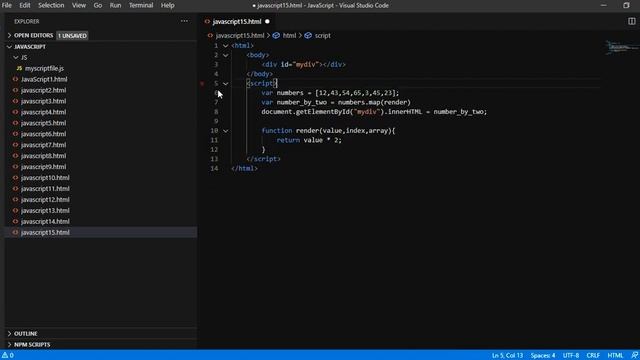This screenshot has height=360, width=640.
Task: Click the myscriptfile.js JS file icon
Action: [x=19, y=69]
